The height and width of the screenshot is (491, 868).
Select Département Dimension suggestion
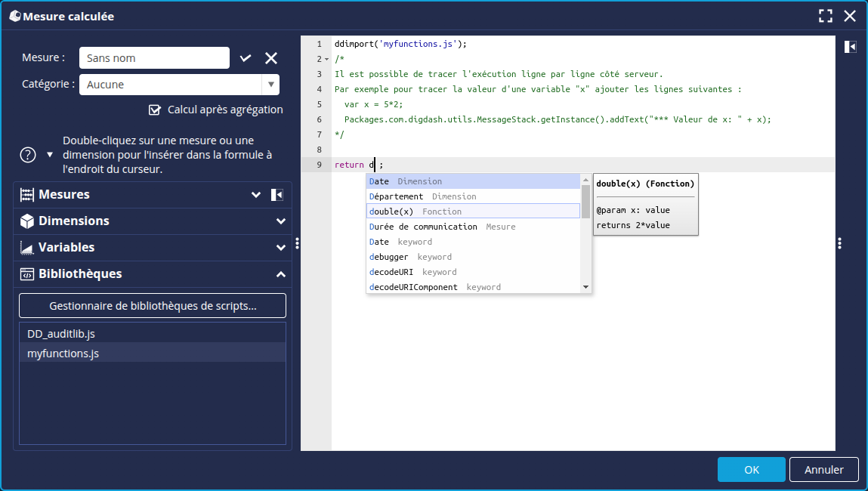[474, 196]
